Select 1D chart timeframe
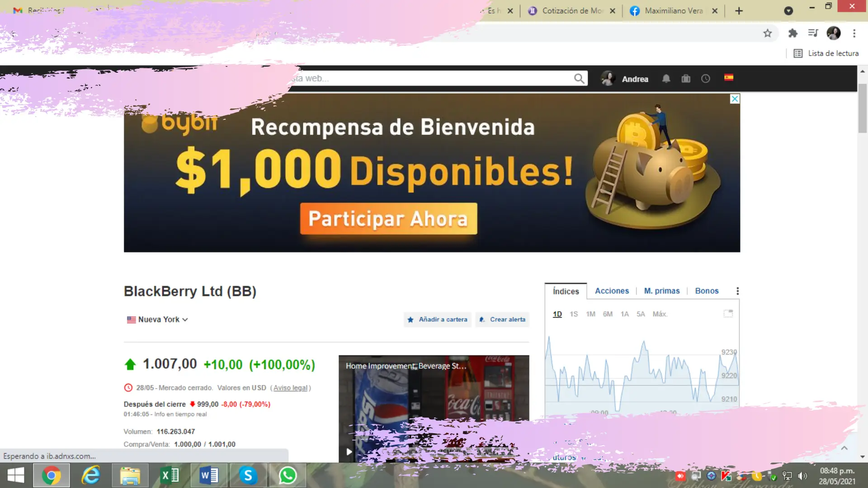The image size is (868, 488). (557, 314)
